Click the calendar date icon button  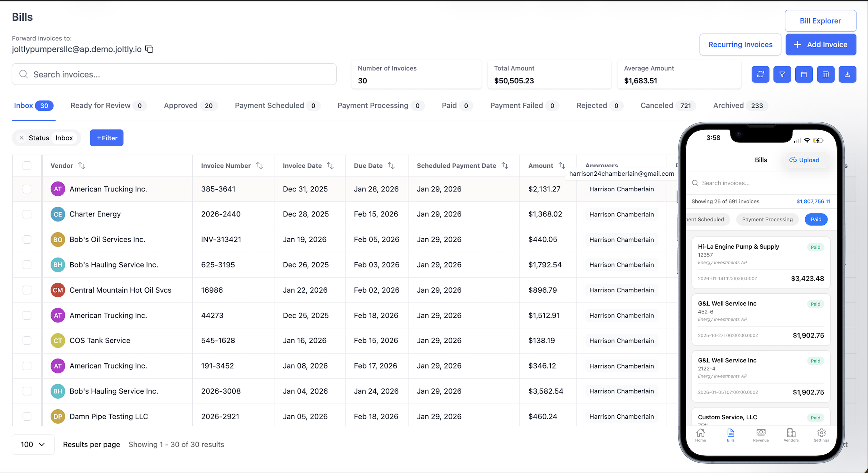[804, 74]
